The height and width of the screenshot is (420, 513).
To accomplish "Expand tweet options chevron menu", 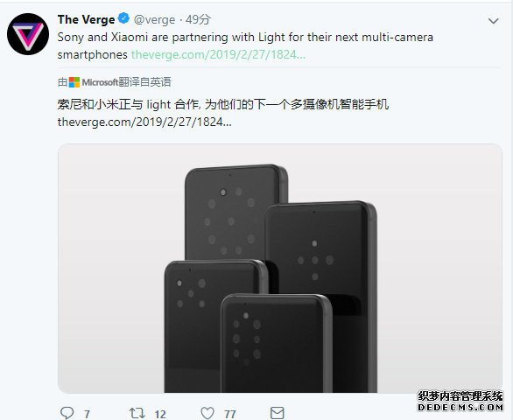I will coord(493,21).
